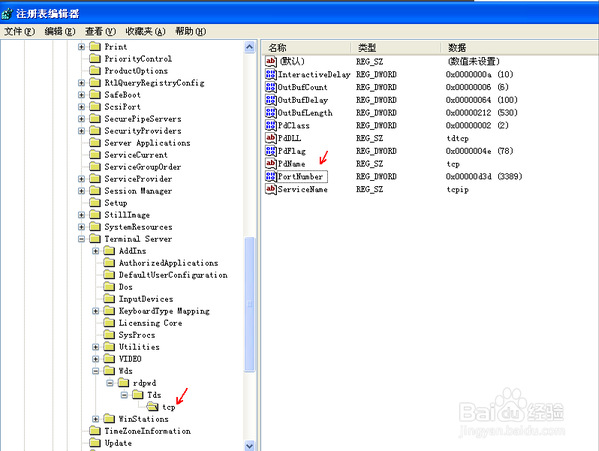Open the 帮助(H) menu

pyautogui.click(x=191, y=31)
